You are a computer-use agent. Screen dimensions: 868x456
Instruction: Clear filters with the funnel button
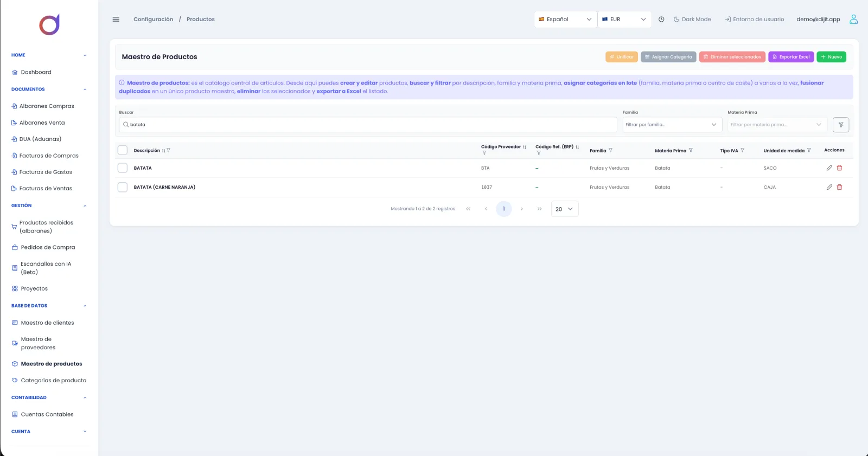[841, 125]
